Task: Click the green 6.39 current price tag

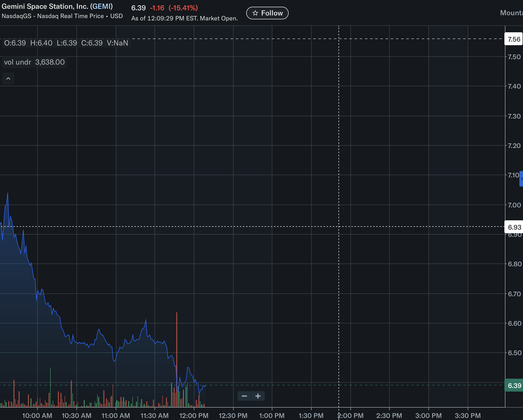Action: tap(514, 386)
